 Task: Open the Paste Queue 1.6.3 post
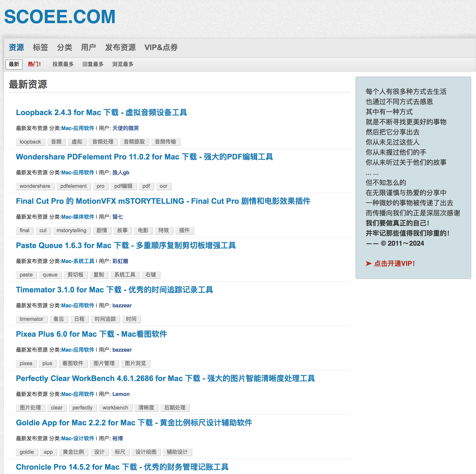pos(126,245)
